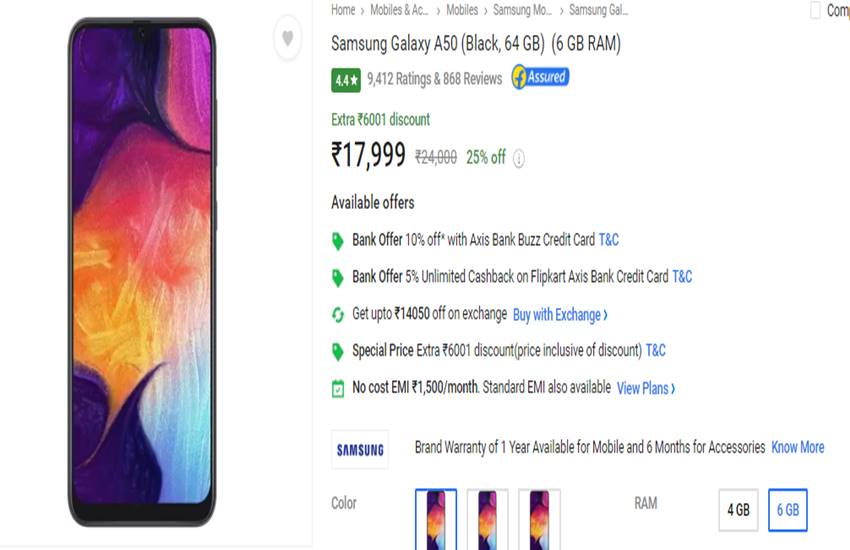Open the Mobiles breadcrumb item
Viewport: 850px width, 550px height.
point(462,10)
